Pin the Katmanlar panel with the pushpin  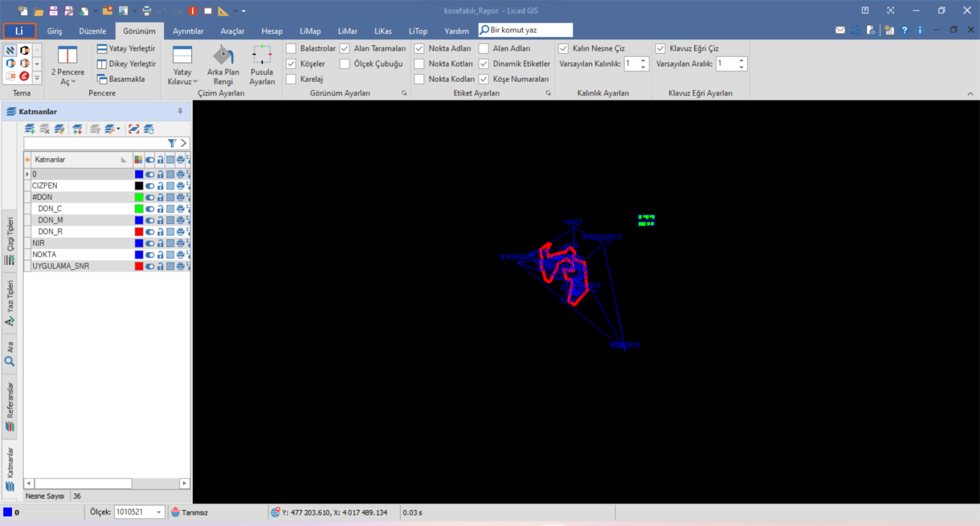pyautogui.click(x=180, y=111)
